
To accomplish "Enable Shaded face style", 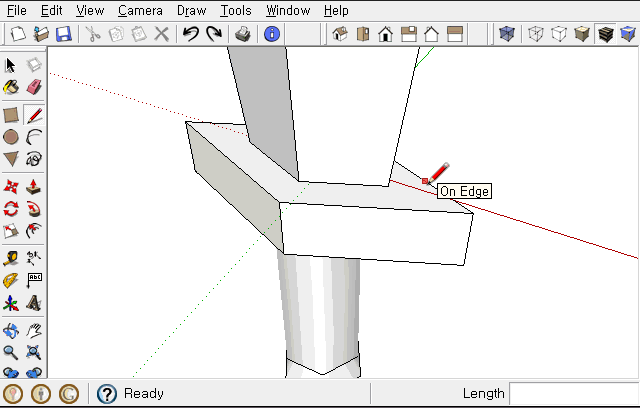I will pos(582,34).
